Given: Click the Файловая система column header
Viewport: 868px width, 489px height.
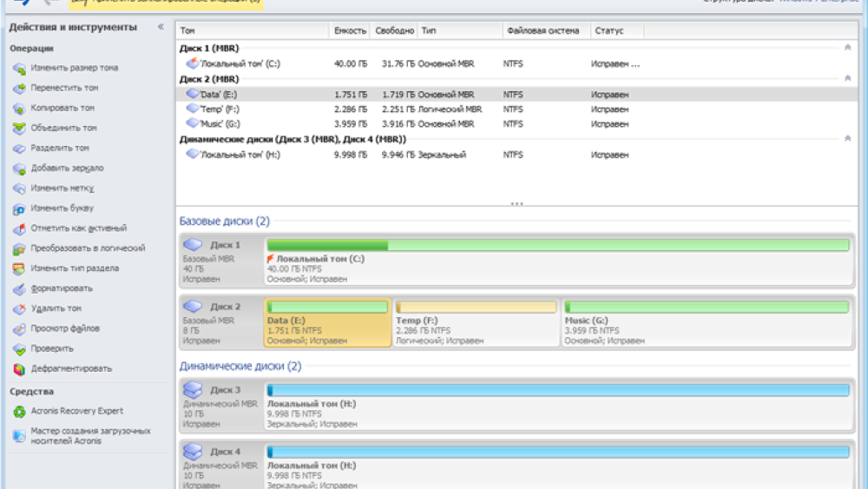Looking at the screenshot, I should click(x=534, y=31).
